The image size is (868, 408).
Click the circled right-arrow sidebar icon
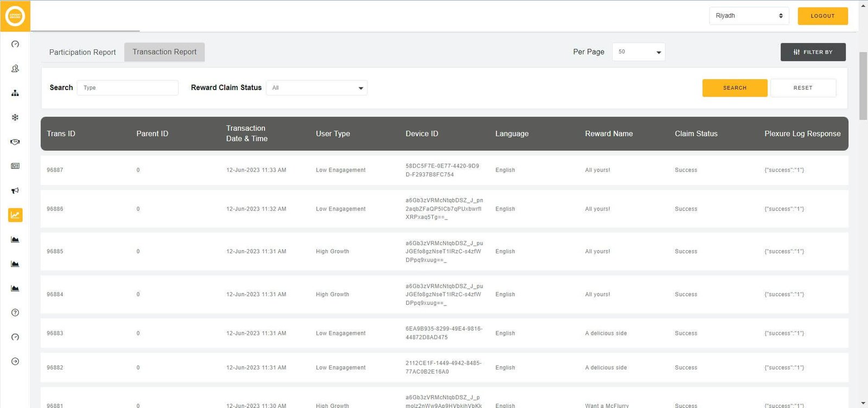tap(15, 361)
